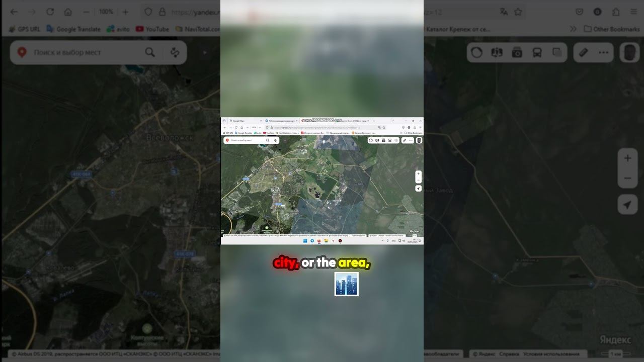Click the large my-location arrow button in the background map

point(627,205)
